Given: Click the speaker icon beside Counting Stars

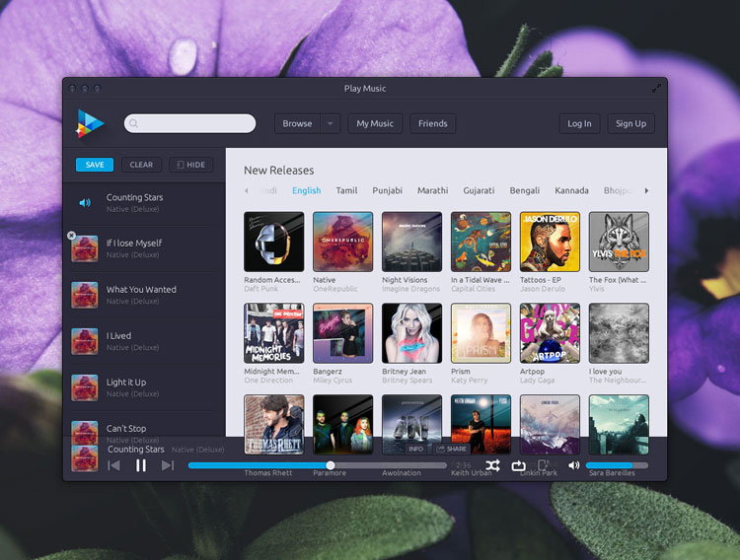Looking at the screenshot, I should (x=85, y=203).
